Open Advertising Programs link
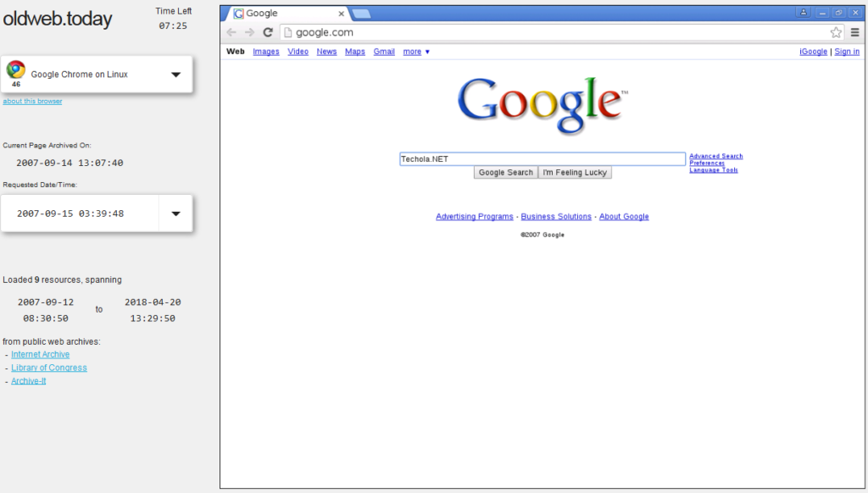Screen dimensions: 868x493 (x=475, y=216)
